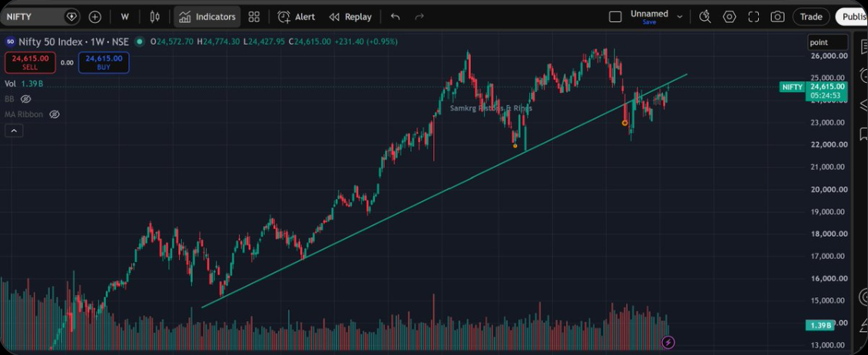Click the 0.00 spread value

pyautogui.click(x=67, y=62)
